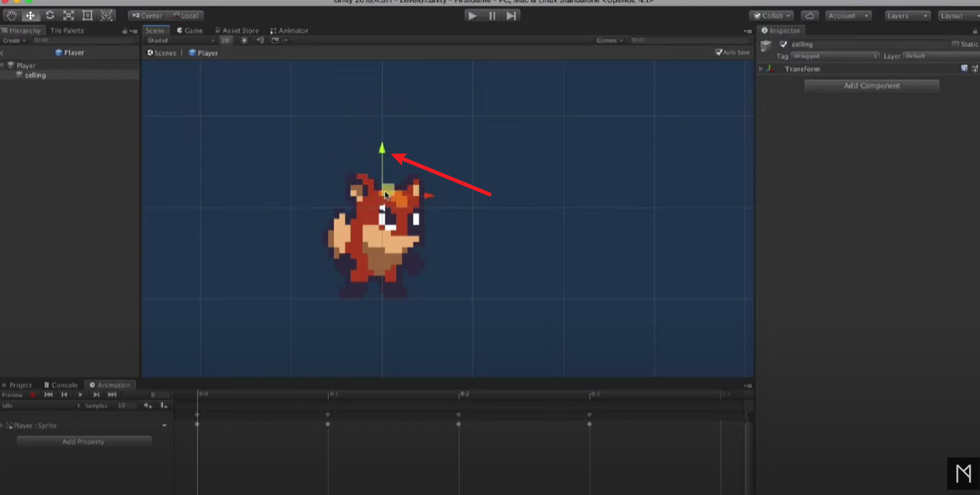This screenshot has height=495, width=980.
Task: Click the Hierarchy search field
Action: pos(83,41)
